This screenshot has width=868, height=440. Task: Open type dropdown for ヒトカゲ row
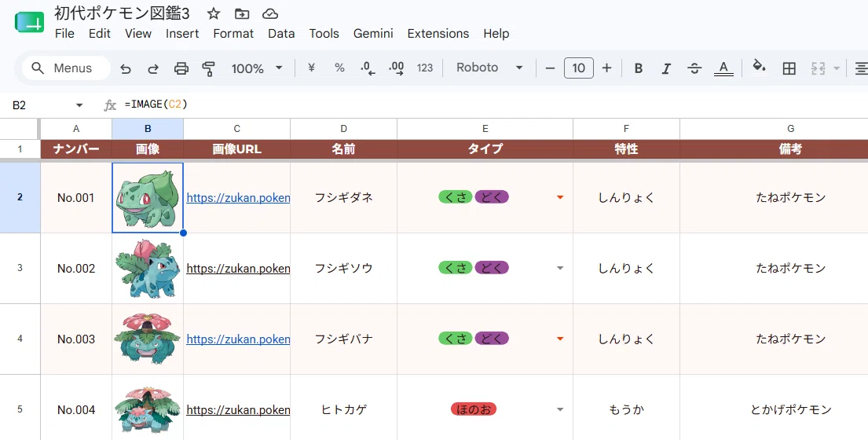pyautogui.click(x=559, y=409)
